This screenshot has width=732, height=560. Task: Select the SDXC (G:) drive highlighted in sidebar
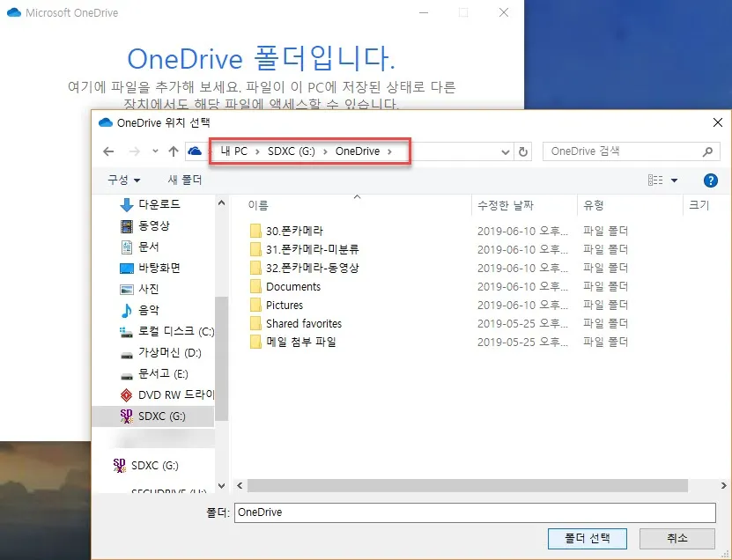coord(162,416)
